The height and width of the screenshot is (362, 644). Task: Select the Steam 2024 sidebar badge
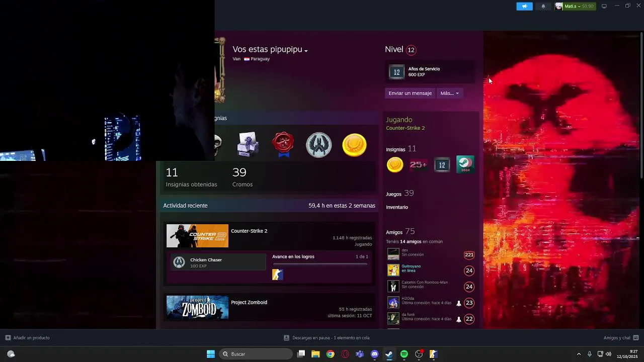point(465,164)
